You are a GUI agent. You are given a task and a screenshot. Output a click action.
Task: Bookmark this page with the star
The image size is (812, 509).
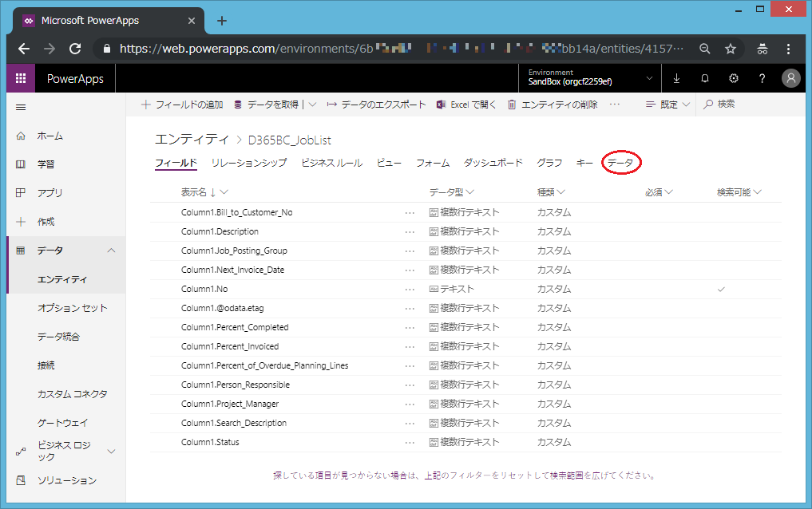731,49
